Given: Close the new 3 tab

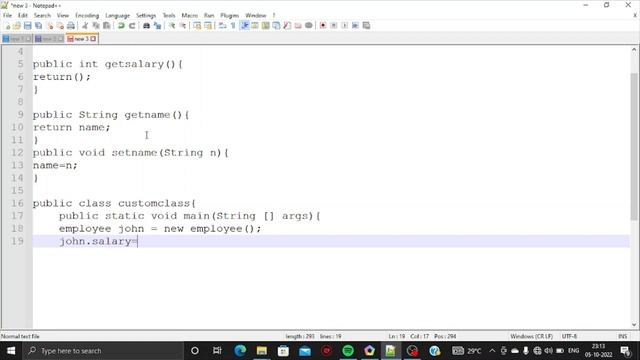Looking at the screenshot, I should (x=93, y=39).
